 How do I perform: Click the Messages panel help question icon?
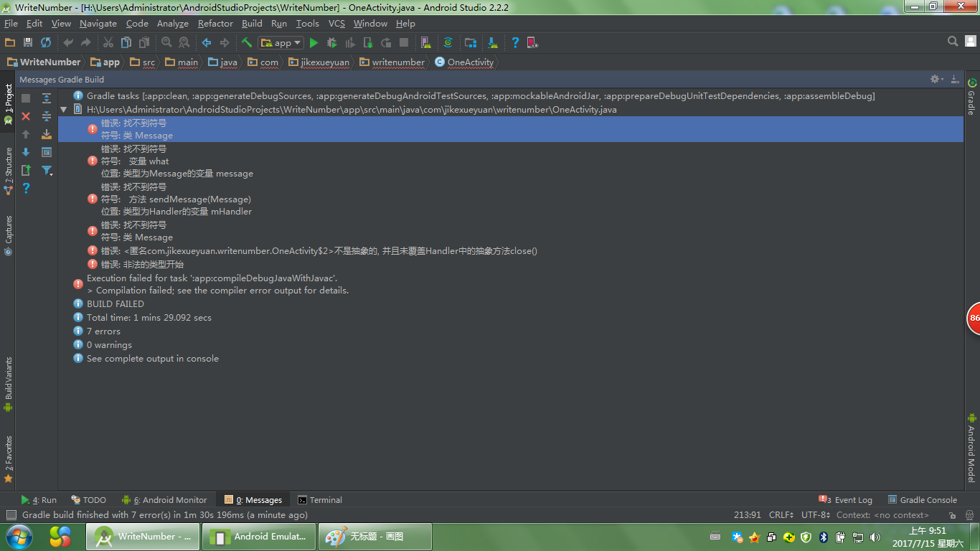pos(26,188)
